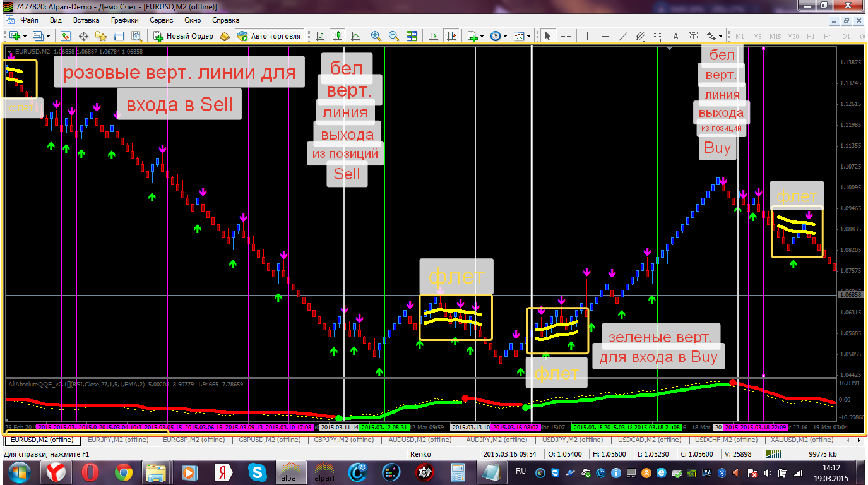Switch chart to line chart mode

point(356,36)
